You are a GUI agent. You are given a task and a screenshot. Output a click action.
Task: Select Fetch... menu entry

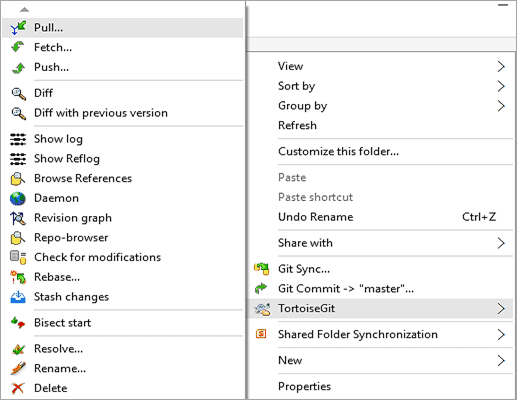pyautogui.click(x=123, y=47)
